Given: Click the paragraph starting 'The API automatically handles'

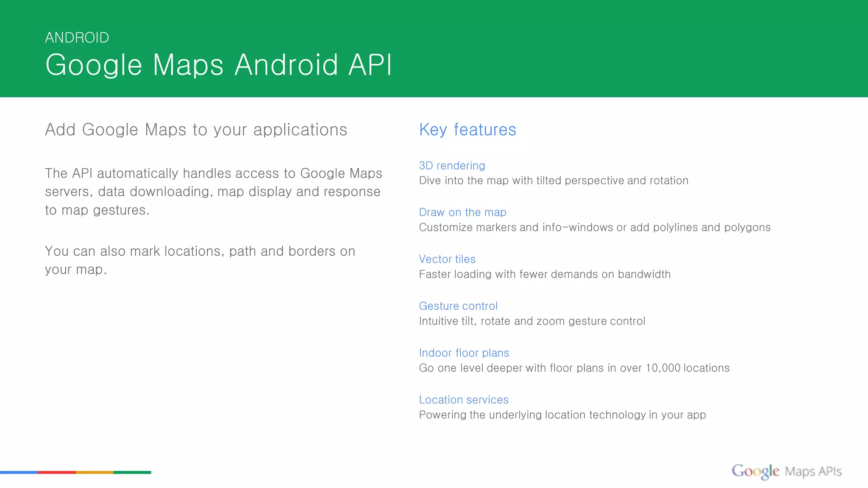Looking at the screenshot, I should 214,191.
